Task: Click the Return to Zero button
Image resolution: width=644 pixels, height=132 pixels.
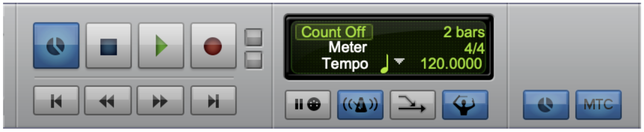Action: [56, 101]
